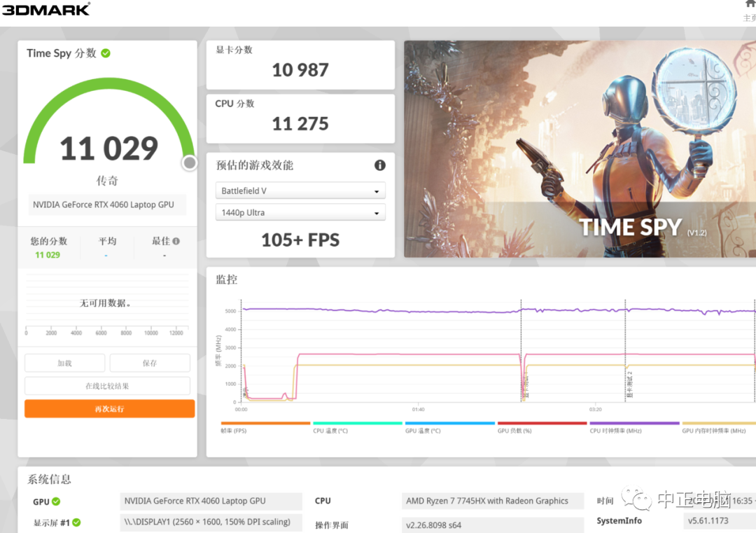Click the v2.26.8098 s64 version field
756x533 pixels.
(492, 525)
